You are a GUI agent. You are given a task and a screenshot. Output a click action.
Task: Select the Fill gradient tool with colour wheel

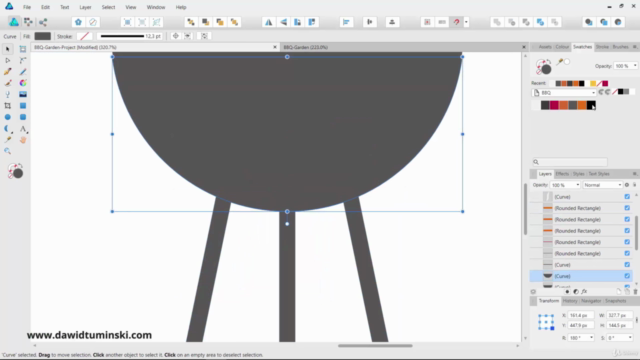(23, 83)
